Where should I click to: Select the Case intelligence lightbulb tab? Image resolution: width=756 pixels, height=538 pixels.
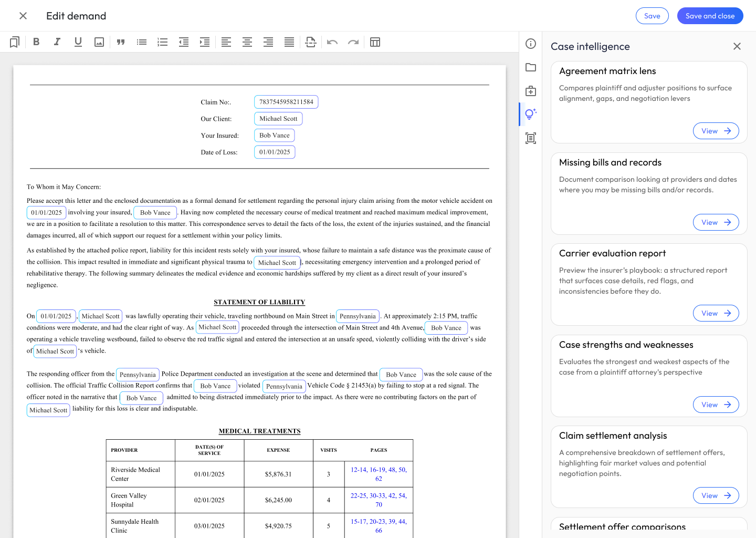(x=531, y=114)
